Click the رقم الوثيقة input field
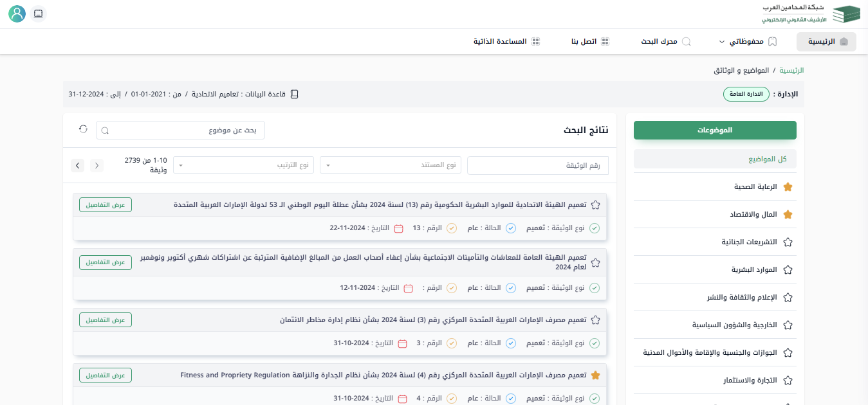 [537, 165]
